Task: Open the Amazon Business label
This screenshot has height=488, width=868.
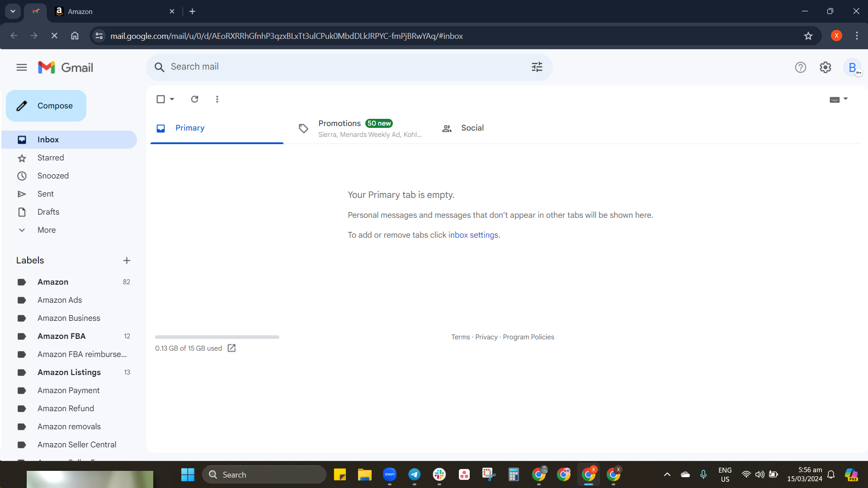Action: pos(69,318)
